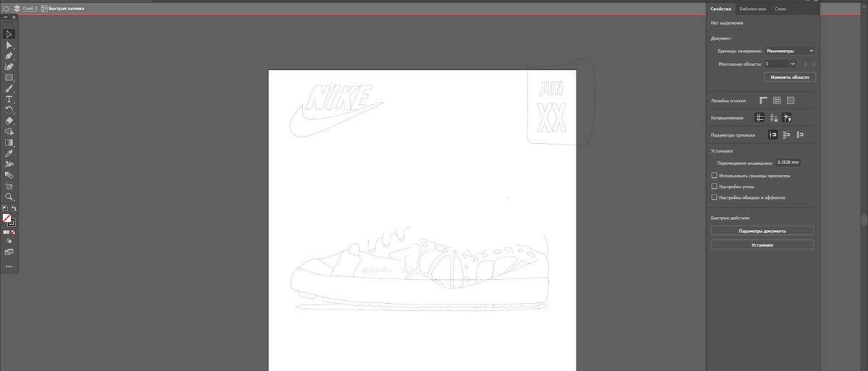Image resolution: width=868 pixels, height=371 pixels.
Task: Go to the previous artboard arrow
Action: [x=804, y=64]
